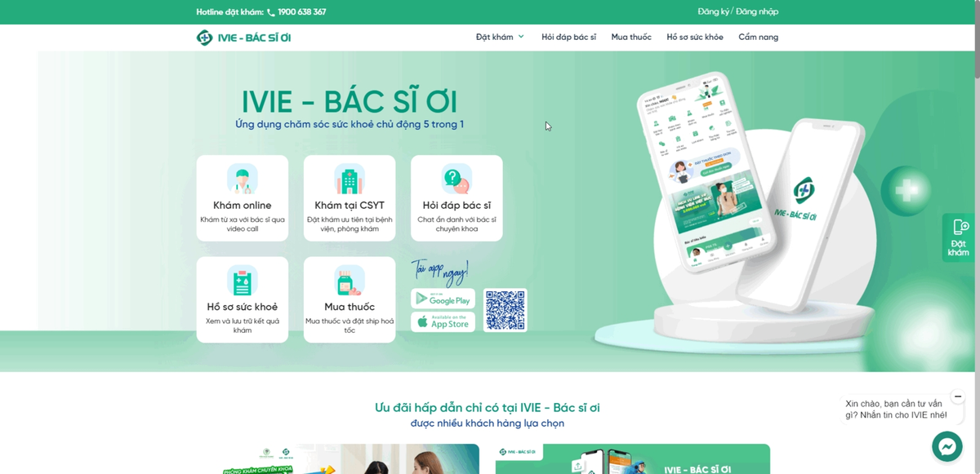Expand the Đặt khám menu chevron
This screenshot has height=474, width=980.
pyautogui.click(x=521, y=37)
